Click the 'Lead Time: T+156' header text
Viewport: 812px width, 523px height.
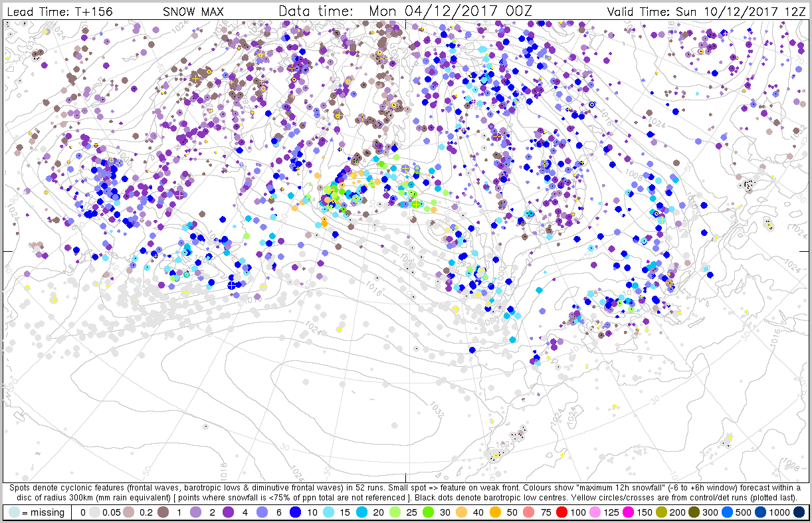click(x=60, y=12)
